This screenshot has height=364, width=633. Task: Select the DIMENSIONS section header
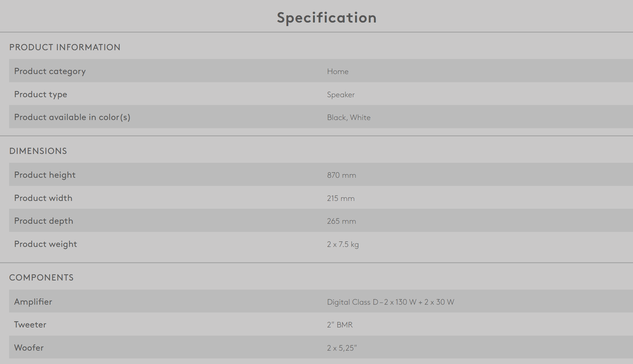[x=38, y=151]
